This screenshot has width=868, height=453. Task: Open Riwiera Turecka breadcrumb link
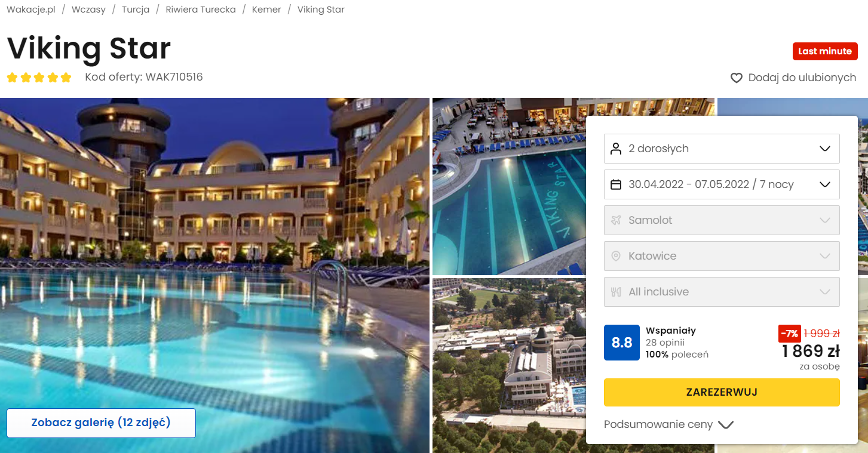[x=201, y=10]
